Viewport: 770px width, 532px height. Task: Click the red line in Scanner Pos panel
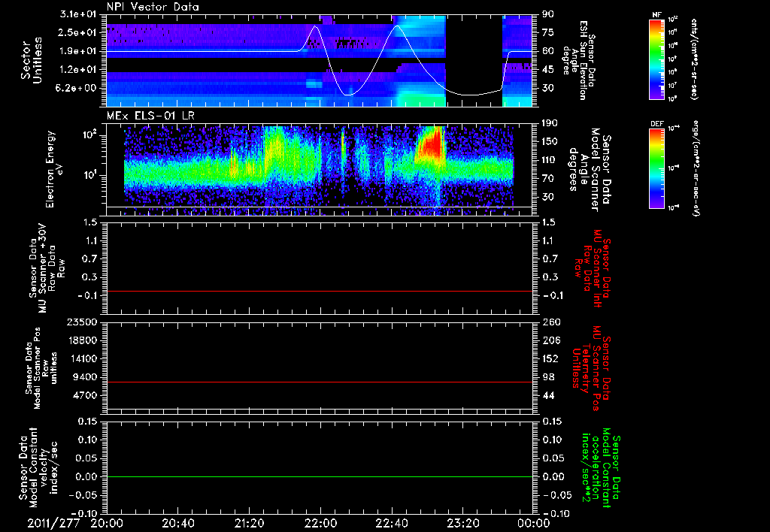320,382
